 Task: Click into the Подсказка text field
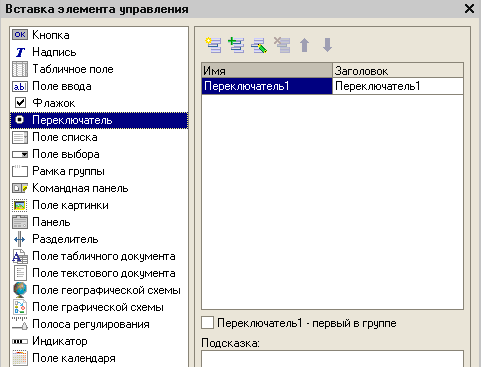pyautogui.click(x=332, y=359)
